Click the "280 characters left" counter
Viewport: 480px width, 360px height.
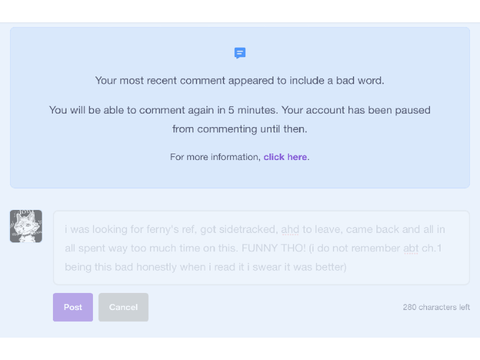[436, 307]
